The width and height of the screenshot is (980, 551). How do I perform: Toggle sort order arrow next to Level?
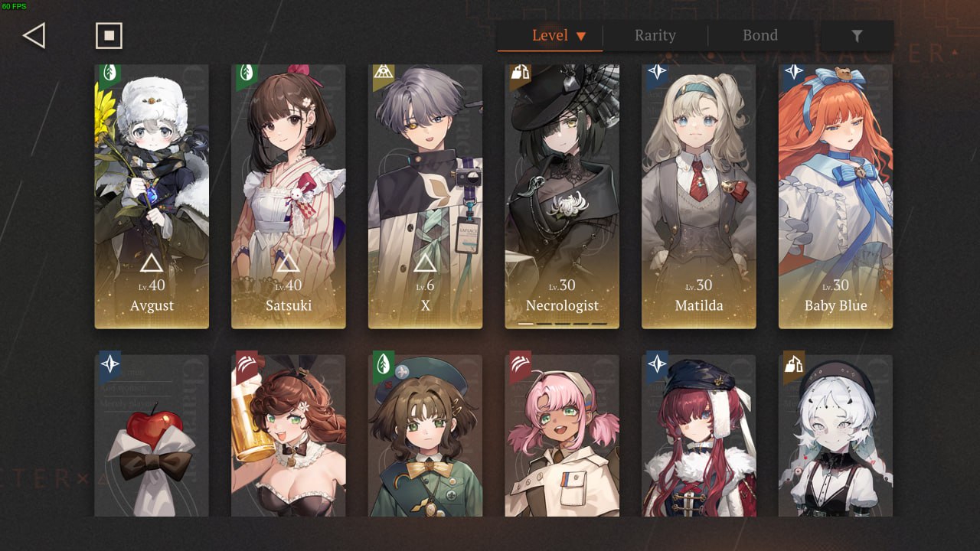[x=581, y=36]
